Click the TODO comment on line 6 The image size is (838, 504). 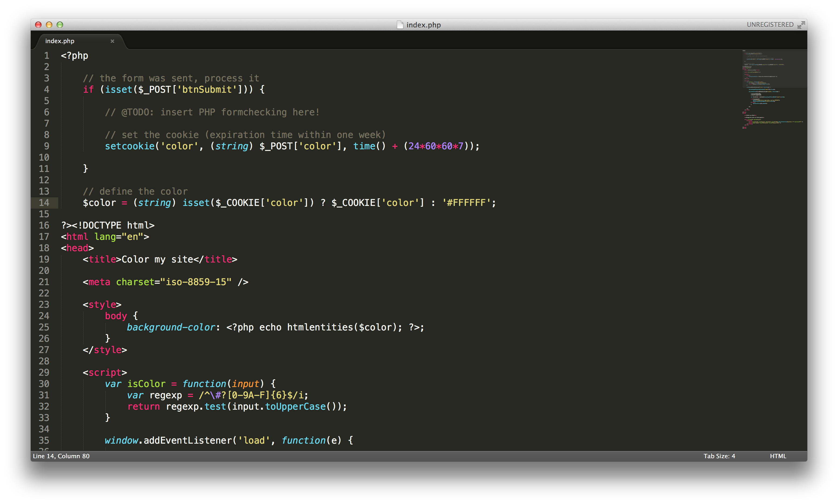pos(212,112)
